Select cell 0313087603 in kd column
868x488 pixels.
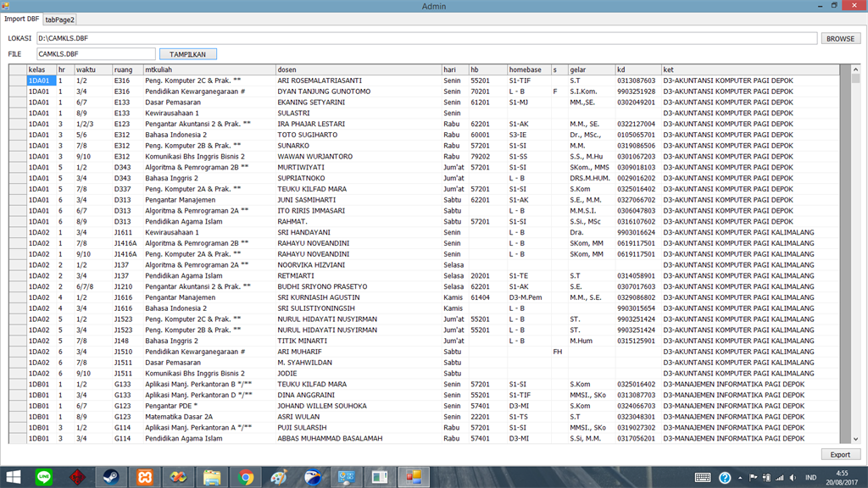[637, 80]
